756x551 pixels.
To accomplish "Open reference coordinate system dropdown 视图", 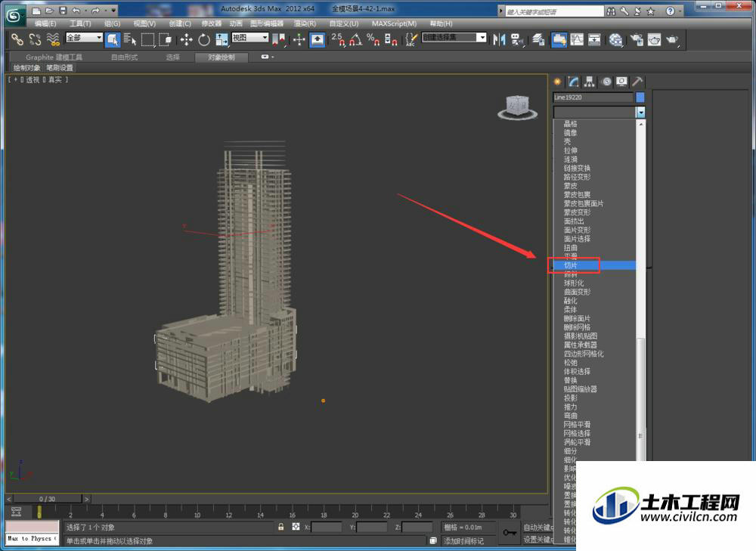I will pyautogui.click(x=250, y=38).
